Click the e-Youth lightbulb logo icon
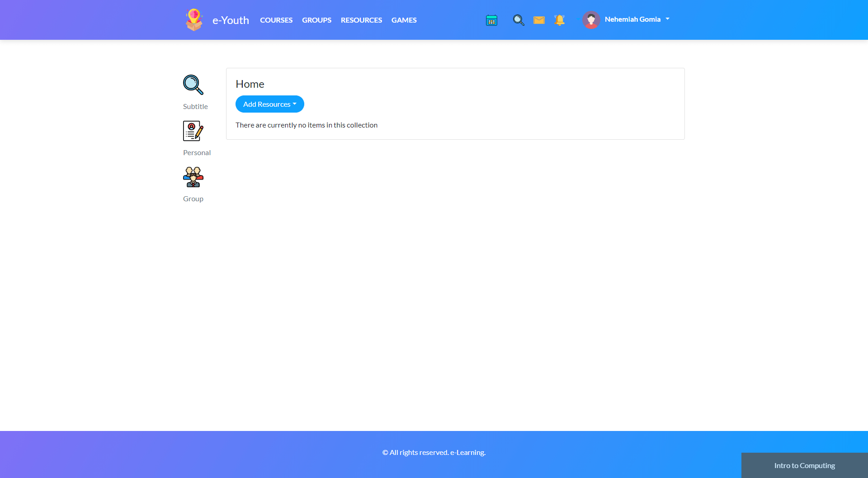This screenshot has height=478, width=868. [x=194, y=20]
